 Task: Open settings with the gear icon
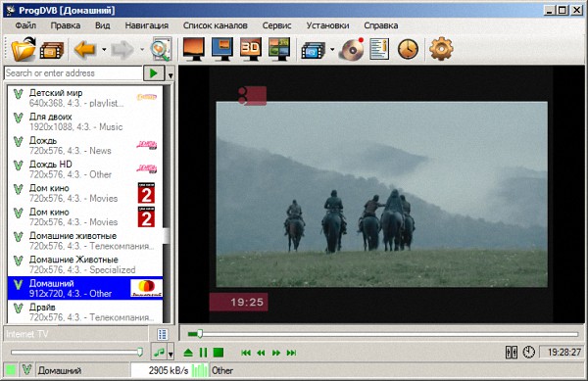point(441,49)
